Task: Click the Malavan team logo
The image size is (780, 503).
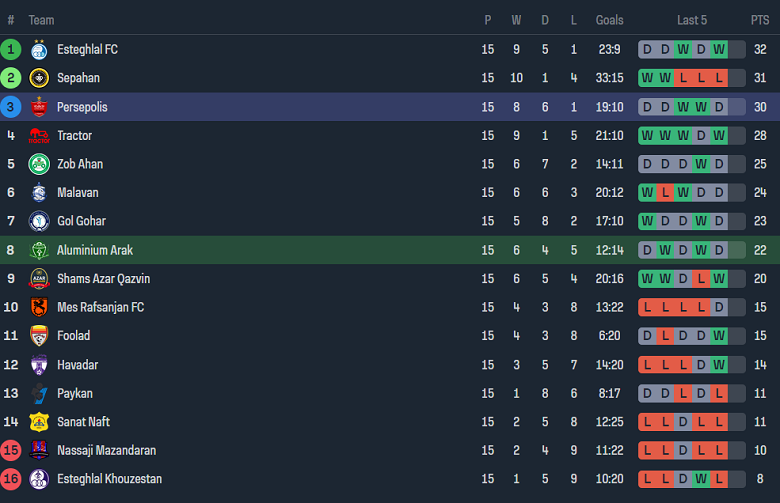Action: tap(39, 193)
